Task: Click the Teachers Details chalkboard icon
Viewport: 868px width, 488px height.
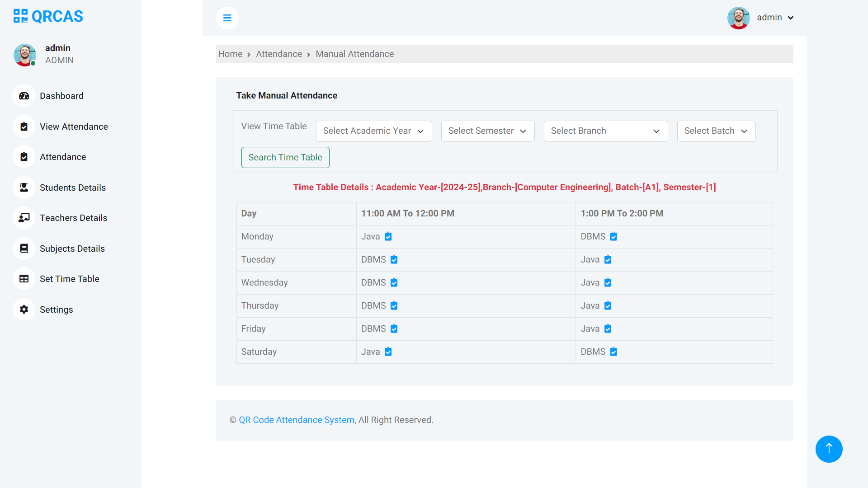Action: [x=24, y=218]
